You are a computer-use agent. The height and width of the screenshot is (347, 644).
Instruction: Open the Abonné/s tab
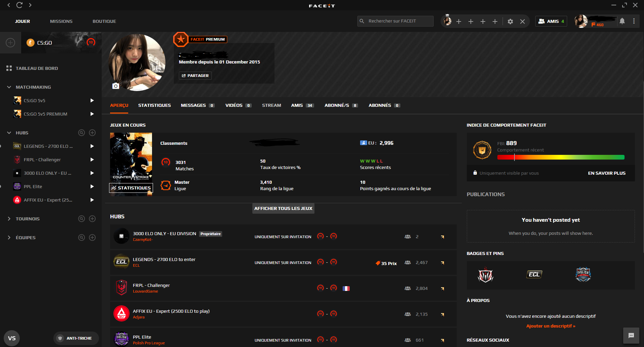(x=341, y=105)
